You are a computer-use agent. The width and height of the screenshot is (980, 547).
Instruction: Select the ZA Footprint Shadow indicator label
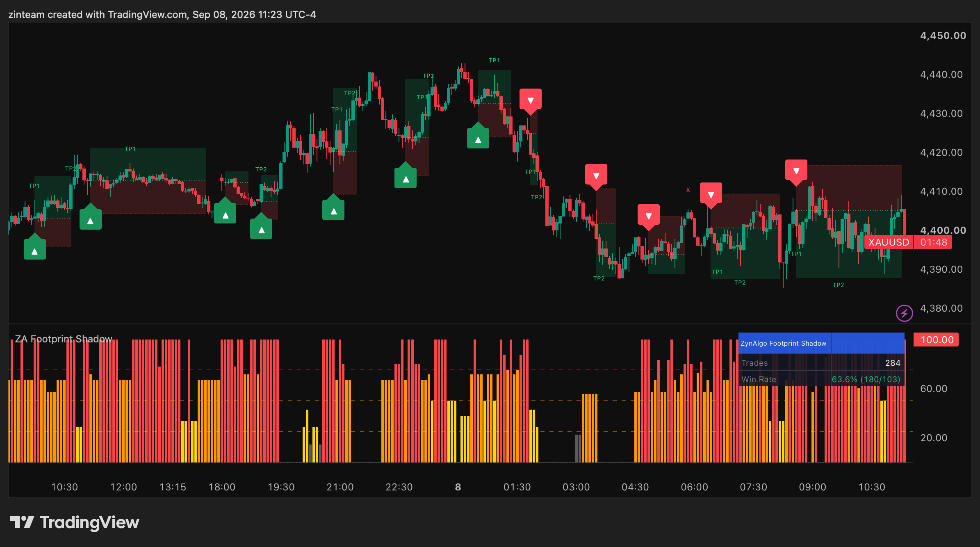point(64,339)
